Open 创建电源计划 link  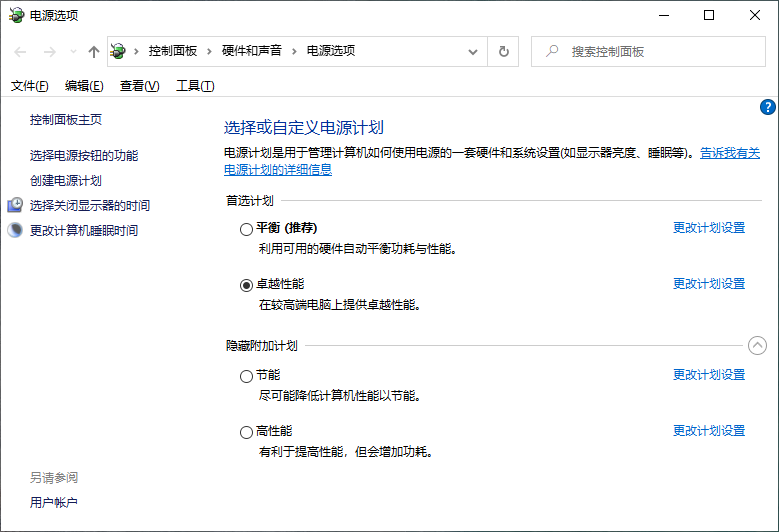pos(66,180)
